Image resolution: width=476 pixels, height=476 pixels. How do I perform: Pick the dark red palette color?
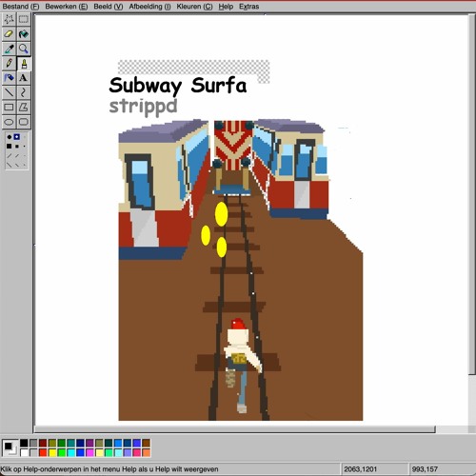pyautogui.click(x=43, y=443)
